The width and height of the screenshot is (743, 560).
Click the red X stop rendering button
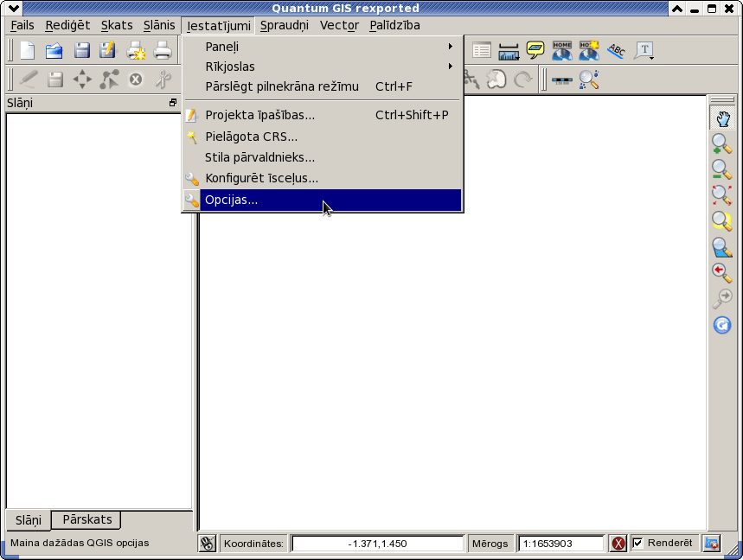point(618,543)
